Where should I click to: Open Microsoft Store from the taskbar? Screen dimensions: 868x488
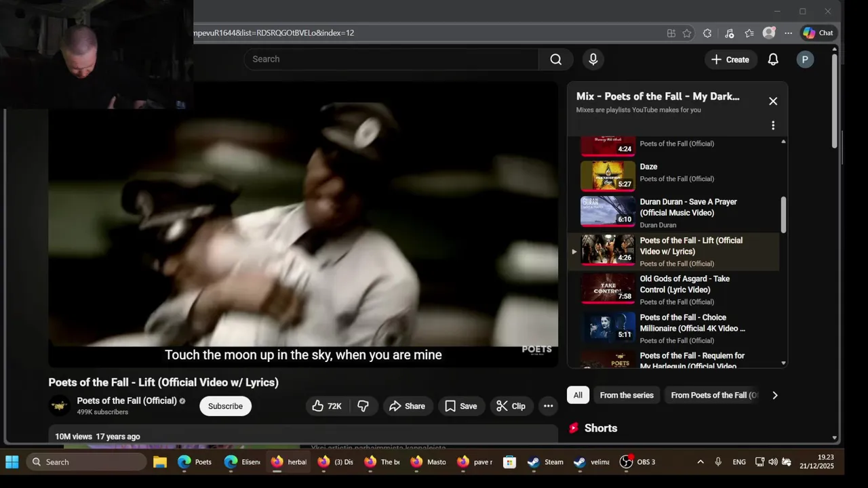pyautogui.click(x=510, y=462)
